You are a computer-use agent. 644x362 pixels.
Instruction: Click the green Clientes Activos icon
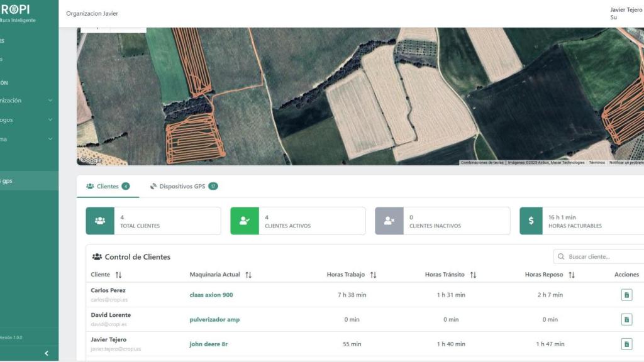[x=245, y=221]
